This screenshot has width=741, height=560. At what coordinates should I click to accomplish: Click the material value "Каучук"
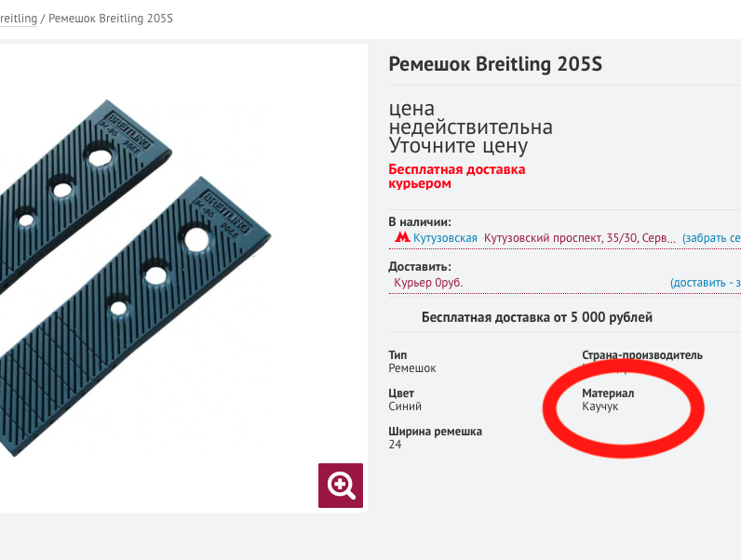(x=600, y=407)
